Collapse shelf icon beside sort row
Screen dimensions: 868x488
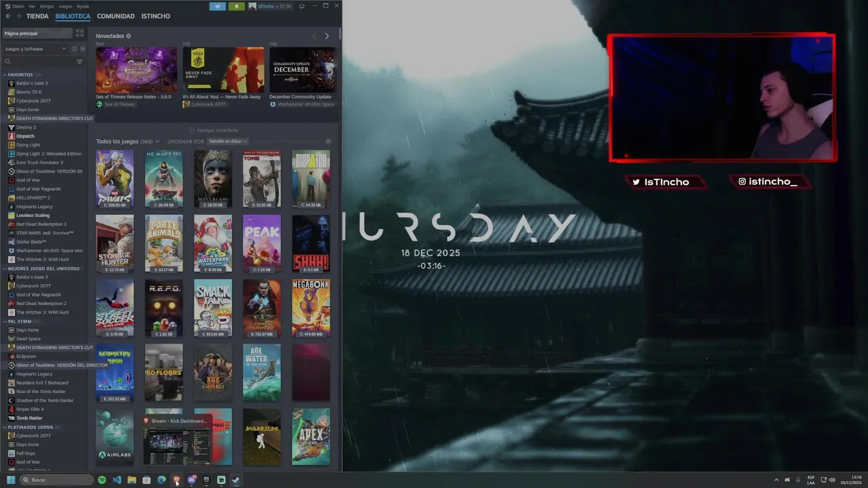point(328,142)
